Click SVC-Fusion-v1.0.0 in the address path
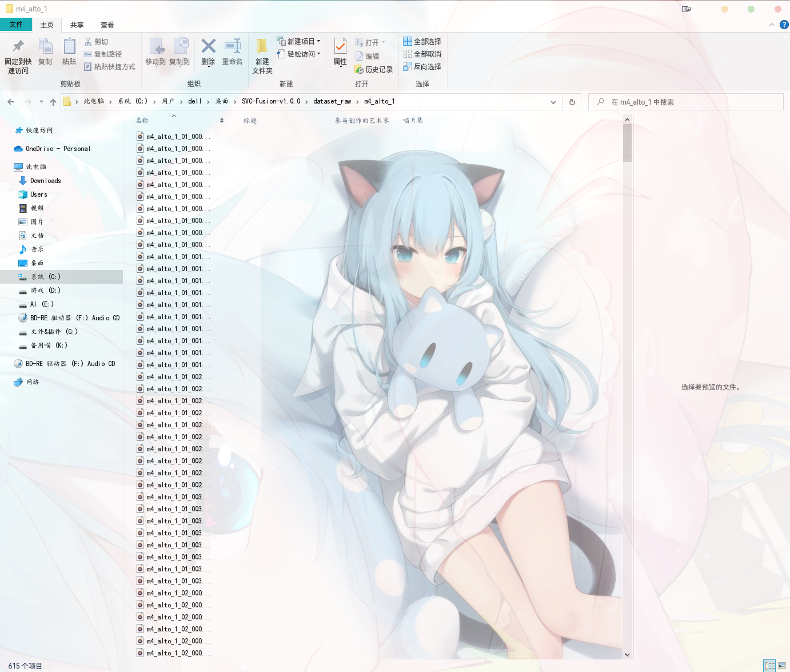 (271, 101)
